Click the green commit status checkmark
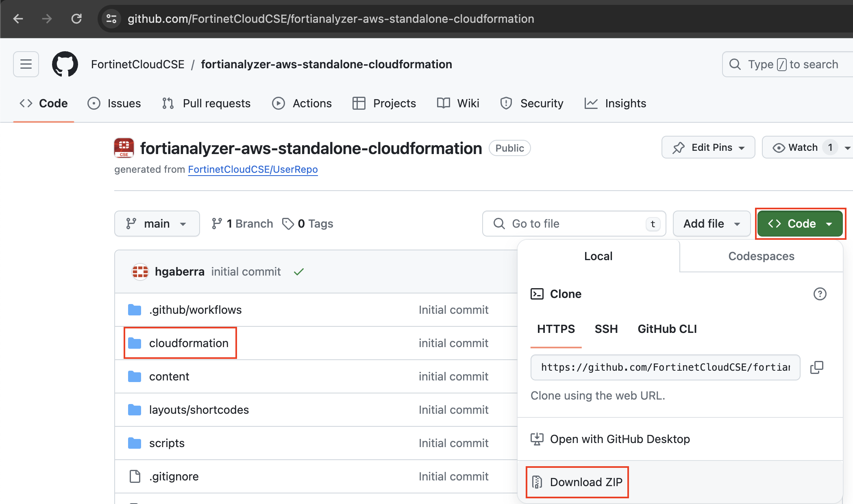 click(299, 272)
